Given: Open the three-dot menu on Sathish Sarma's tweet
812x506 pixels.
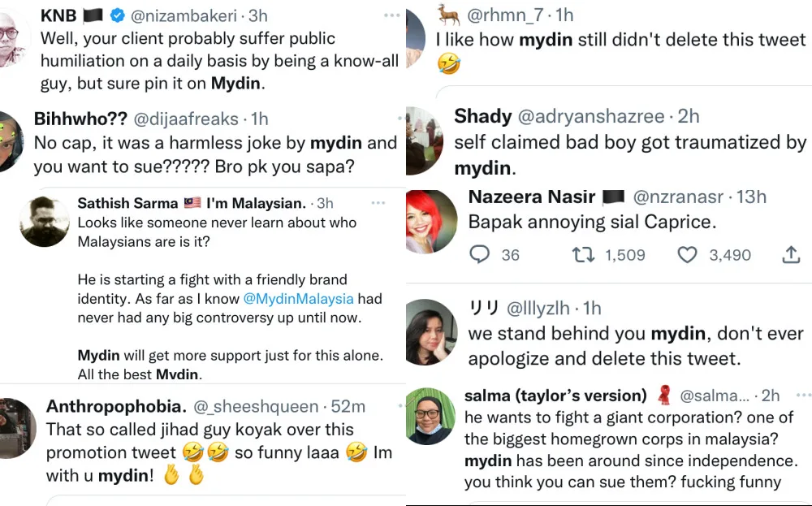Looking at the screenshot, I should [378, 202].
